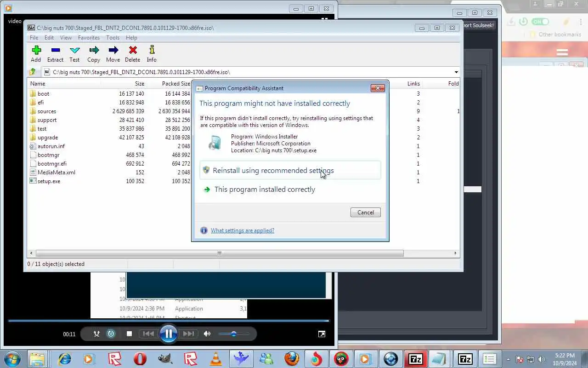
Task: Select the support folder
Action: click(47, 120)
